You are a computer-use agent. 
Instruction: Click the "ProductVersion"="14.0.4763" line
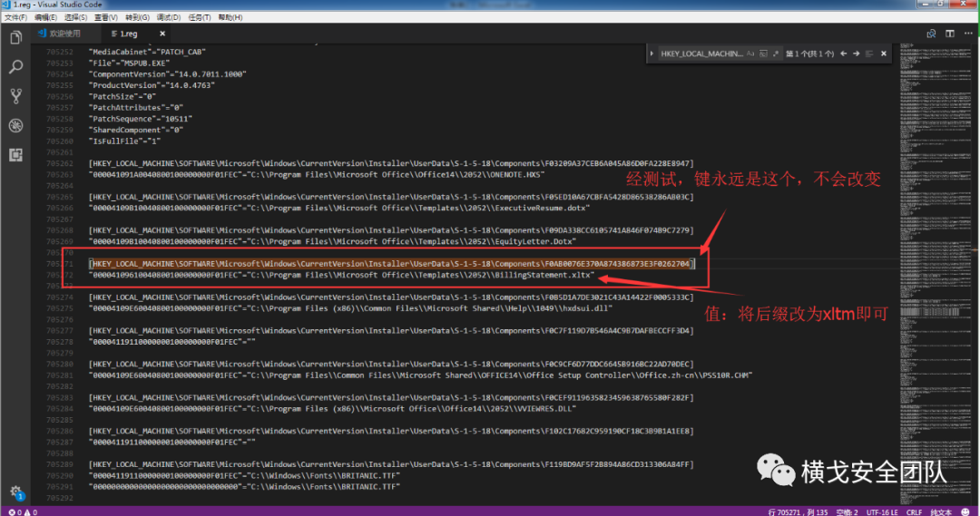pos(152,85)
